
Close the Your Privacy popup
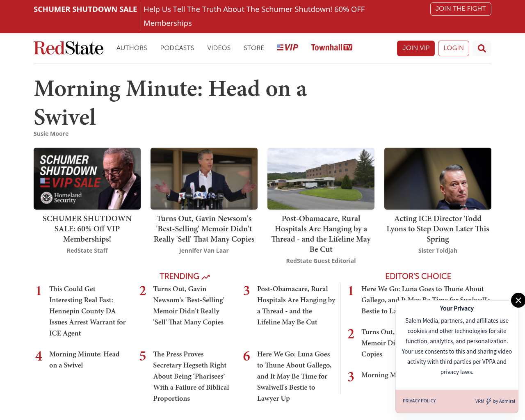pos(518,300)
